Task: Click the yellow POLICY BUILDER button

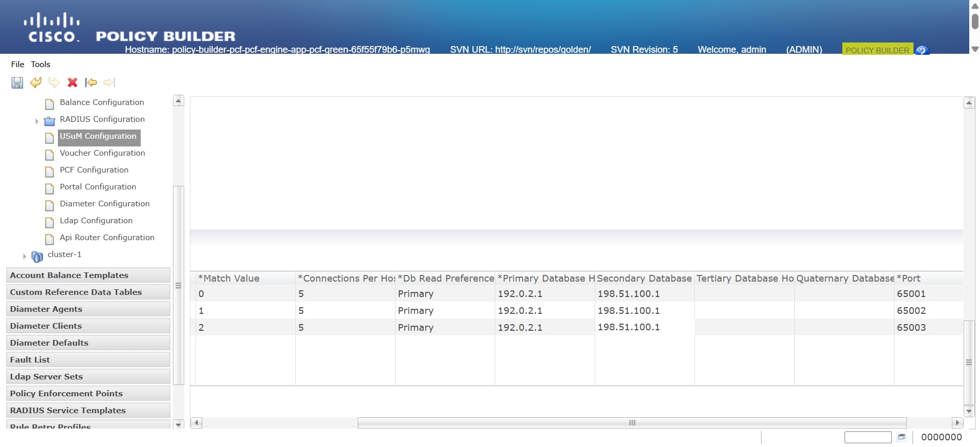Action: (x=877, y=49)
